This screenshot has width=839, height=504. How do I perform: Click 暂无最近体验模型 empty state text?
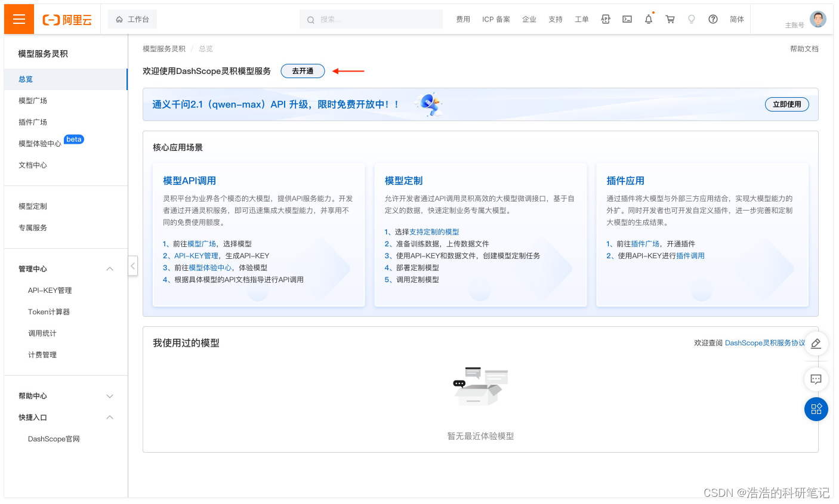point(481,436)
